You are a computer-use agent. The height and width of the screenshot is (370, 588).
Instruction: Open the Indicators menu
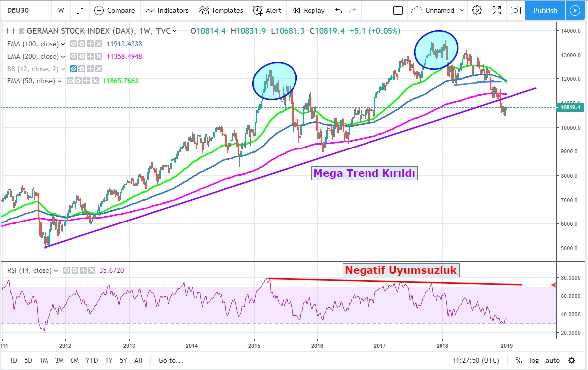(167, 10)
